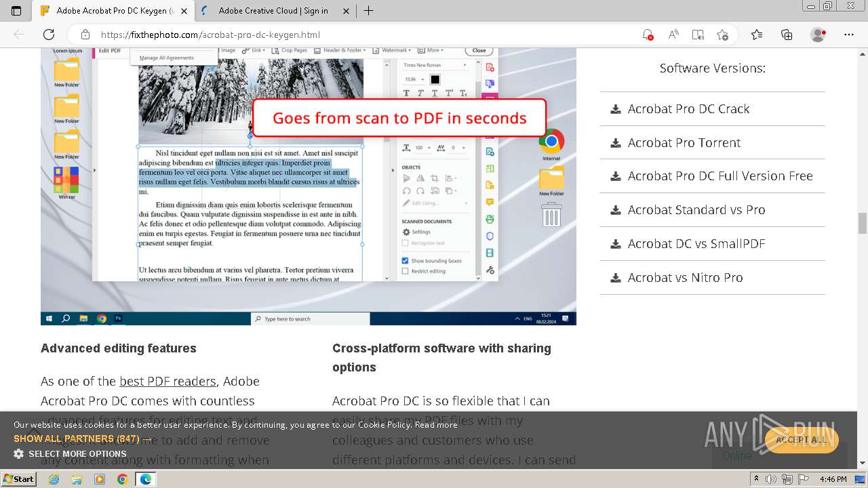Launch Internet Explorer from taskbar

54,479
